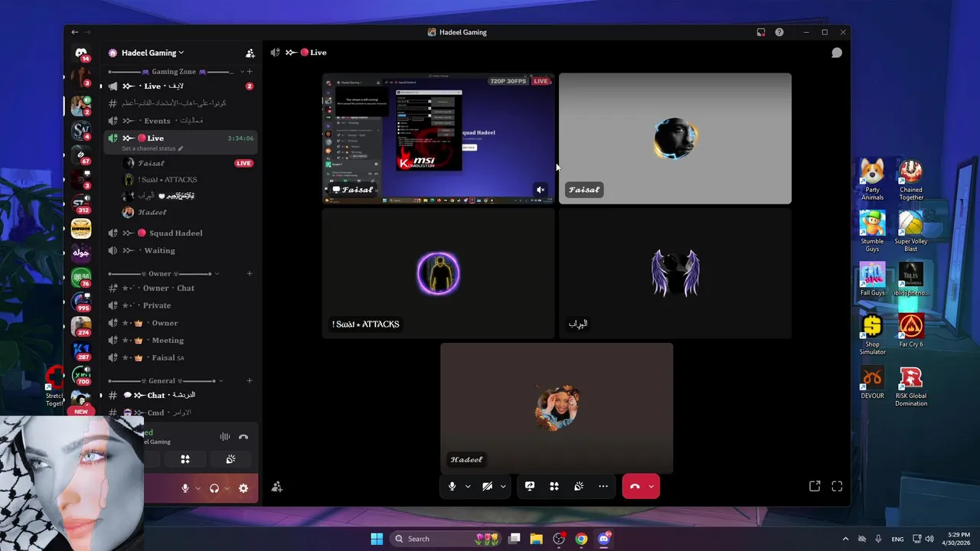Viewport: 980px width, 551px height.
Task: Open more options ellipsis in call bar
Action: pyautogui.click(x=603, y=486)
